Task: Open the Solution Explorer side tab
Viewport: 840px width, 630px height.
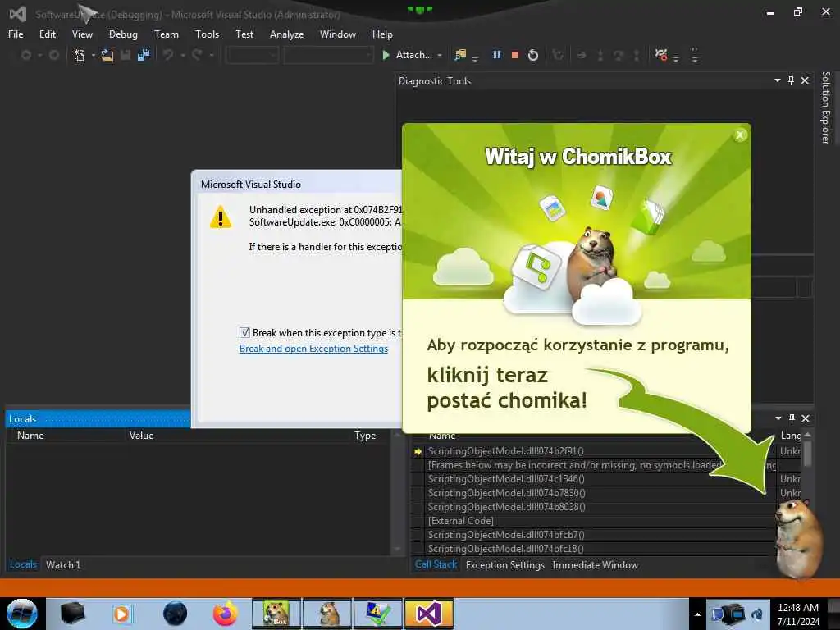Action: (x=825, y=107)
